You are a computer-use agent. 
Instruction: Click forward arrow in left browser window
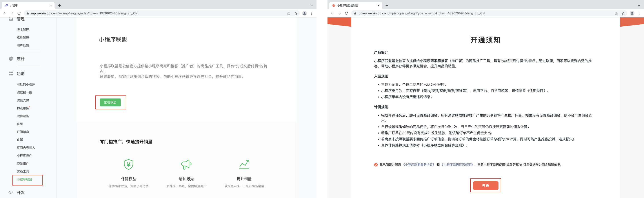pos(12,13)
